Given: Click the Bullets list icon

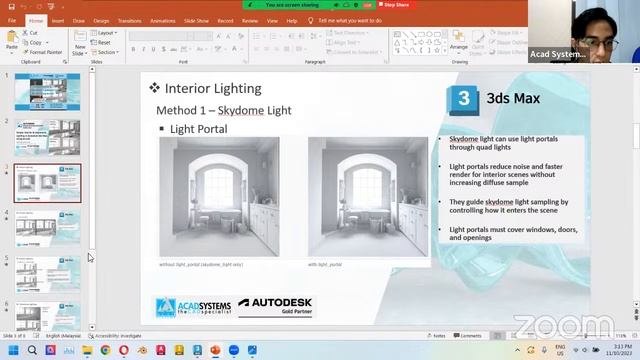Looking at the screenshot, I should click(256, 36).
